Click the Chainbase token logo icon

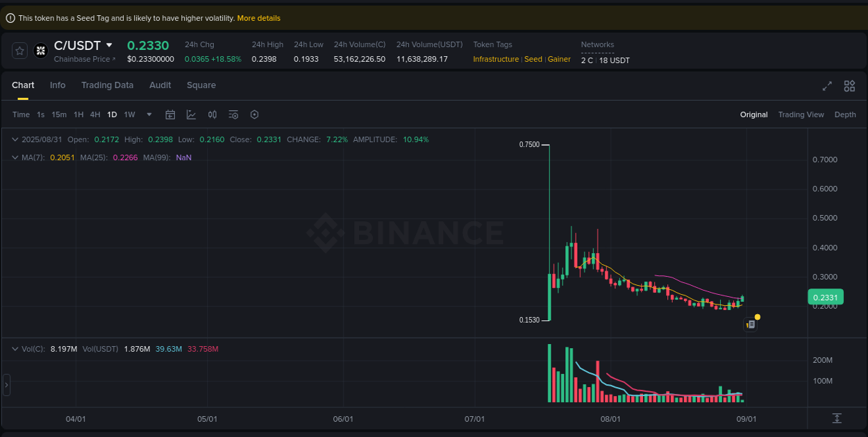pyautogui.click(x=40, y=51)
